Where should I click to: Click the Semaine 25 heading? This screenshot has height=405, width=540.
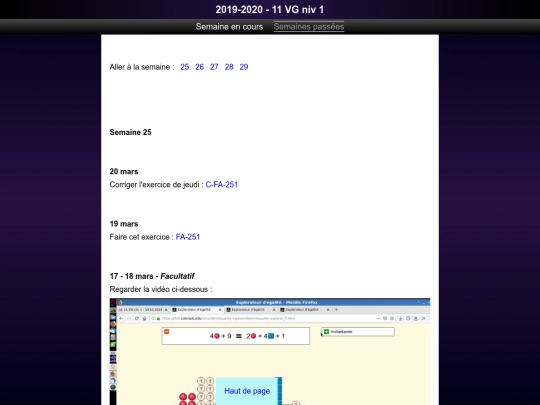[130, 132]
